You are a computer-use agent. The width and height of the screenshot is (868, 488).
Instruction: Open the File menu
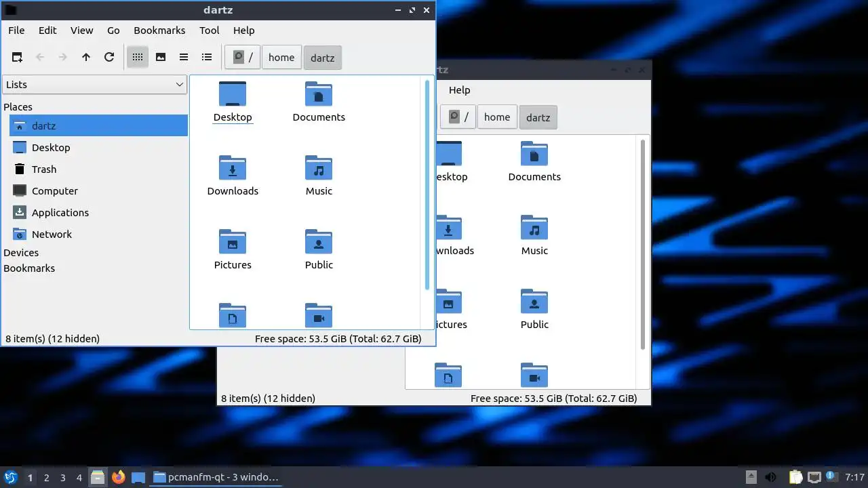[16, 30]
